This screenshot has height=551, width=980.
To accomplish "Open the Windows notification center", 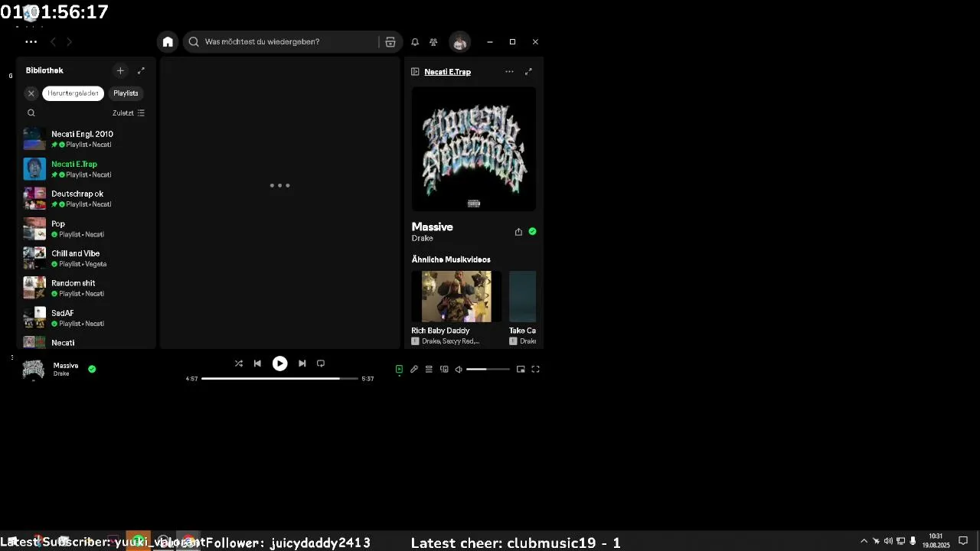I will [963, 541].
